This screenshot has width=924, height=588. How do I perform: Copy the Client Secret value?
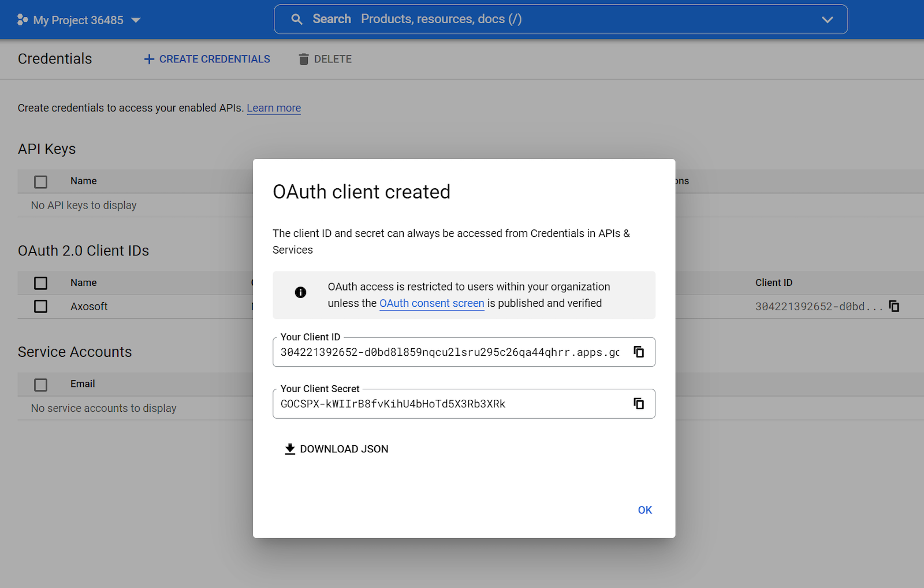[639, 403]
